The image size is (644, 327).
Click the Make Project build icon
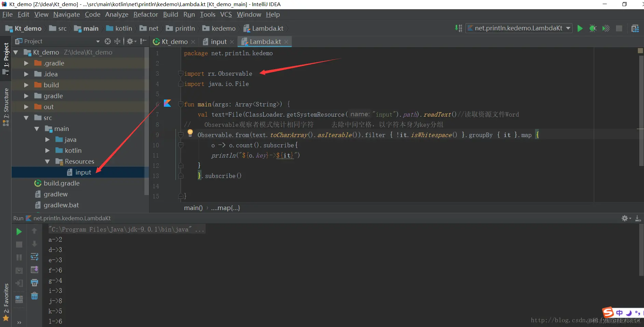pyautogui.click(x=458, y=28)
